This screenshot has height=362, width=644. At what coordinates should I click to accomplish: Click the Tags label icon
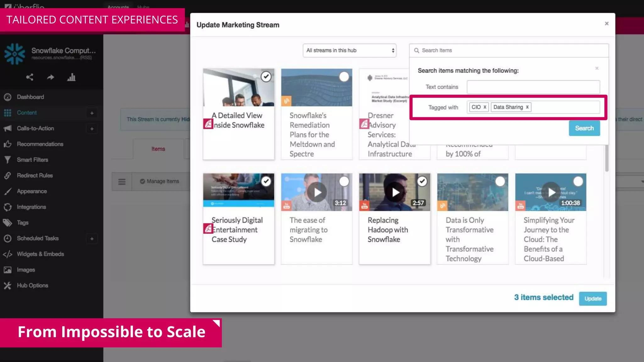point(8,222)
